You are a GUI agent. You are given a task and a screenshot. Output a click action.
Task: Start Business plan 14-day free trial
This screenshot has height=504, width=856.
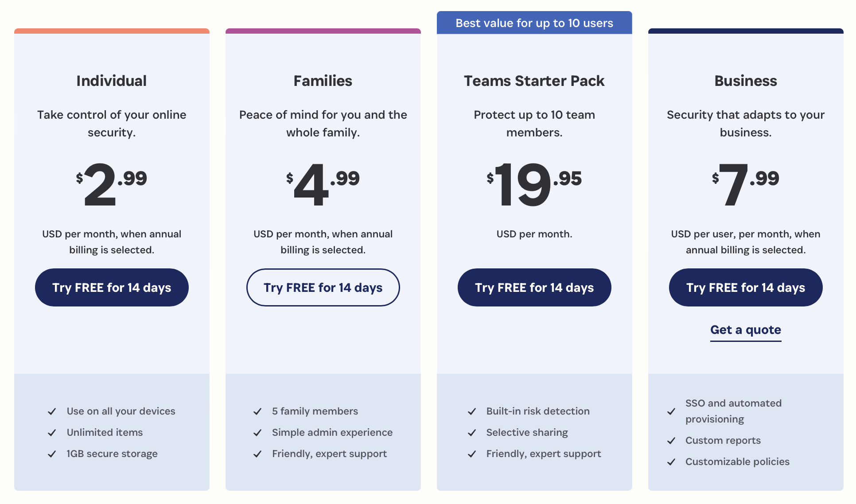[x=746, y=287]
